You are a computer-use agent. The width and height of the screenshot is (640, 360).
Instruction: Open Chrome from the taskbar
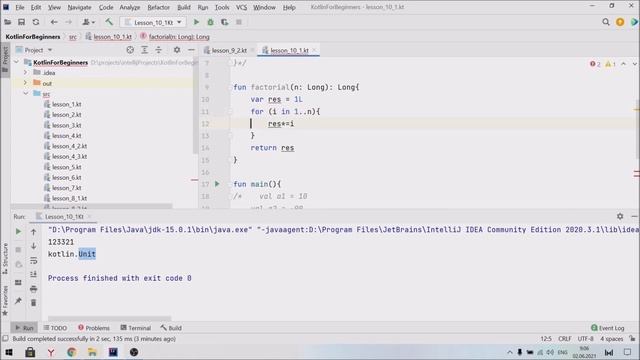71,352
